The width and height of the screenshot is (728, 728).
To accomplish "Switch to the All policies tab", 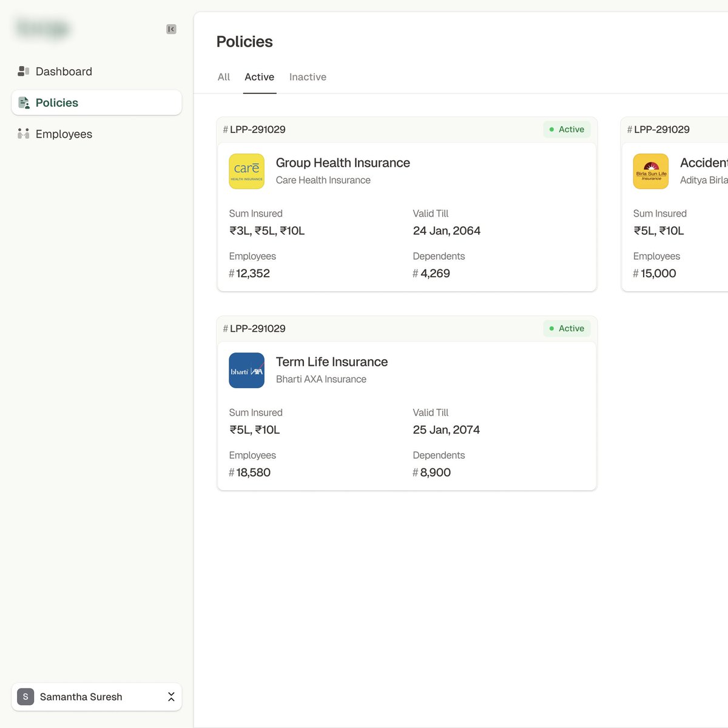I will 224,77.
